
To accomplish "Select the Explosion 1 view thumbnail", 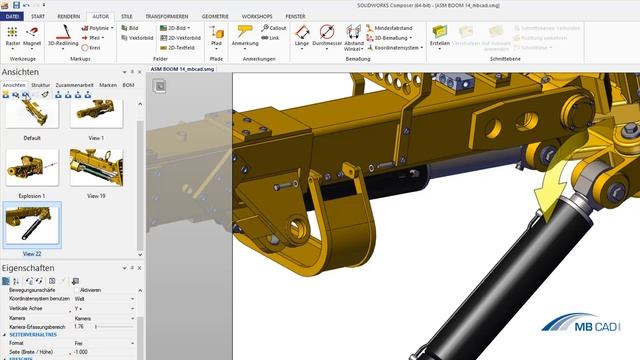I will point(32,168).
